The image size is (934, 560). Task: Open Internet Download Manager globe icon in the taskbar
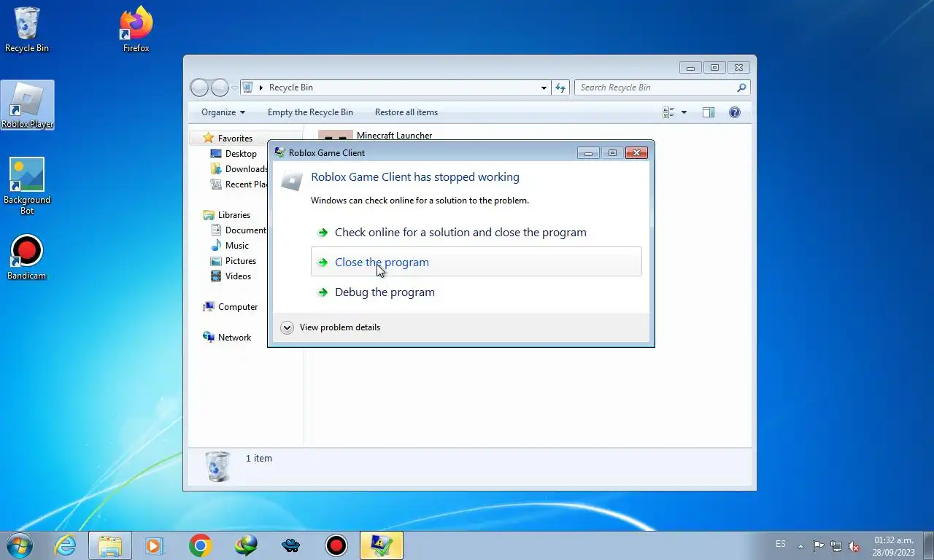[x=246, y=545]
